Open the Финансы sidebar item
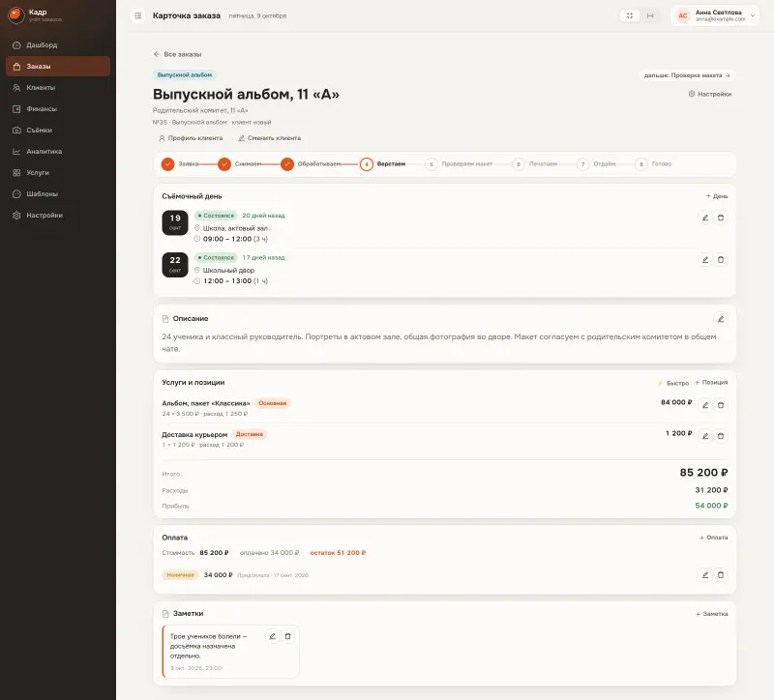The height and width of the screenshot is (700, 774). (58, 108)
